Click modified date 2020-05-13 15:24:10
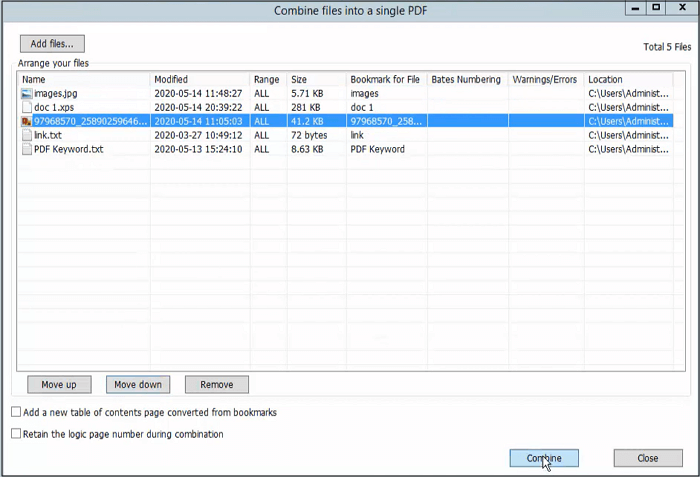The image size is (700, 477). click(198, 149)
